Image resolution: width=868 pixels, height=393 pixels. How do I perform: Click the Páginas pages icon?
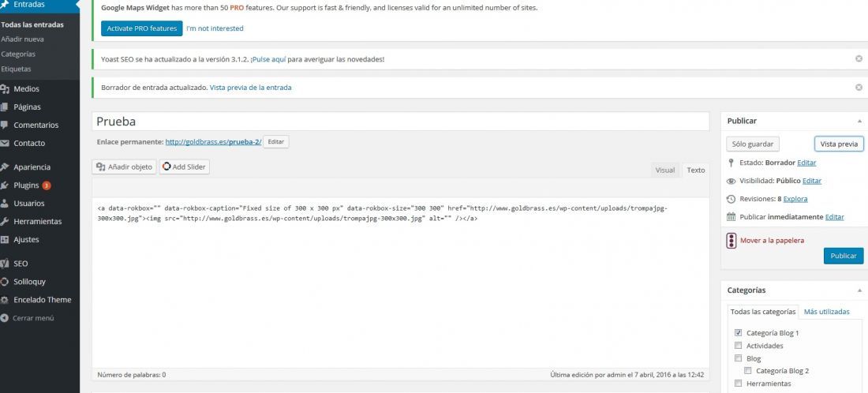pyautogui.click(x=5, y=107)
